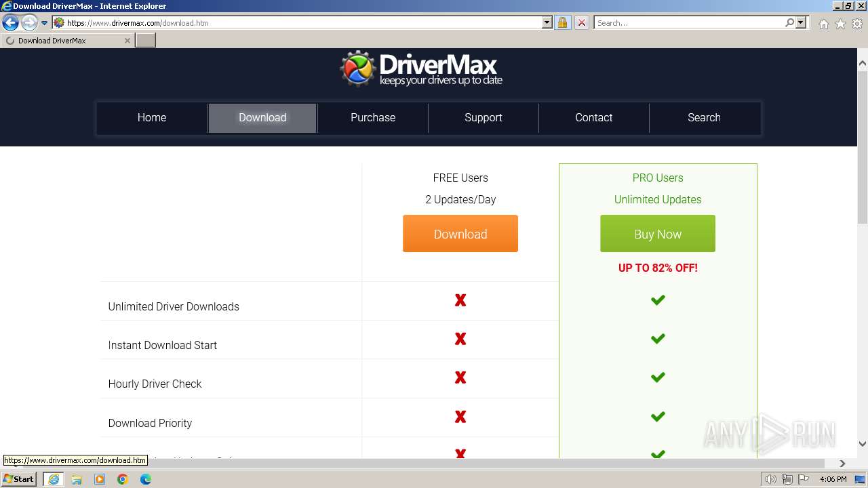Click the Hourly Driver Check row label
This screenshot has height=488, width=868.
(155, 384)
